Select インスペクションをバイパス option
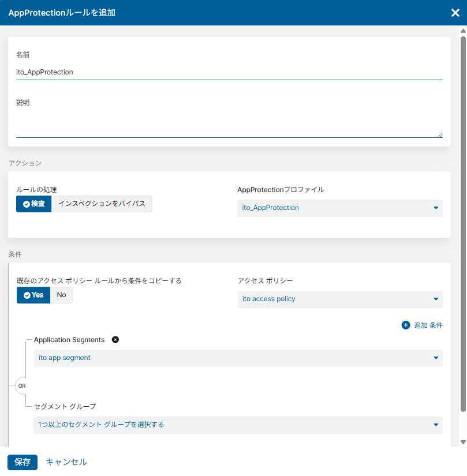Screen dimensions: 467x476 tap(102, 204)
